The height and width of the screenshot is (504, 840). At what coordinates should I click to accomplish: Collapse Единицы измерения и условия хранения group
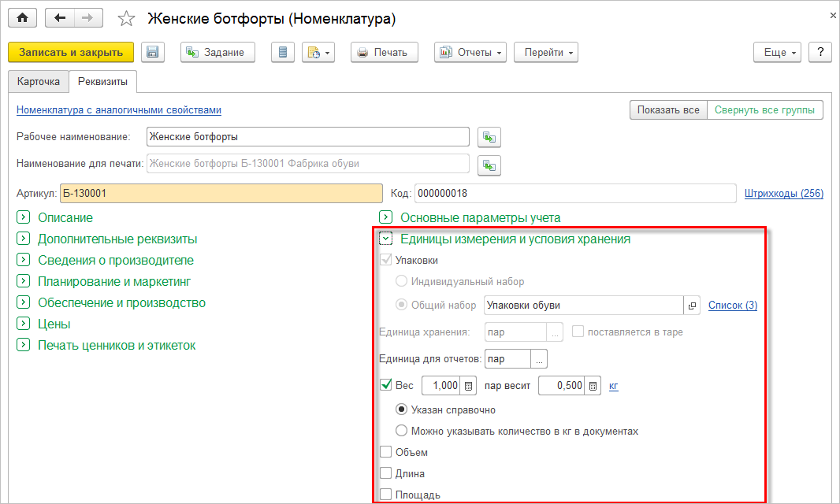[x=386, y=239]
